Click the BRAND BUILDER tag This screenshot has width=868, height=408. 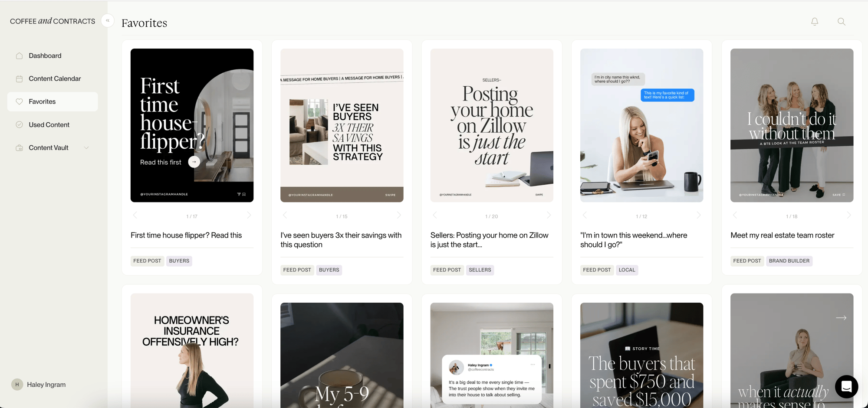tap(789, 261)
